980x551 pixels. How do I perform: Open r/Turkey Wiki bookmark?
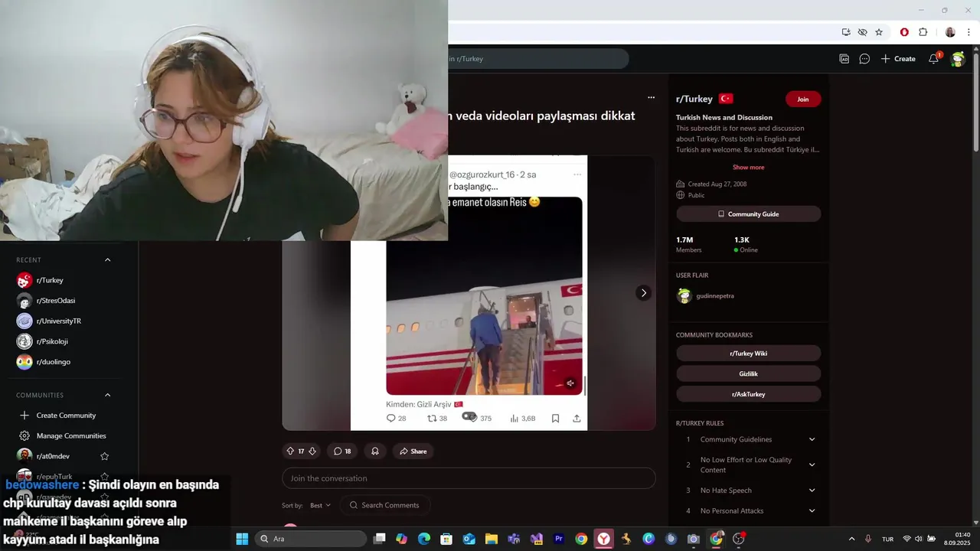pos(748,354)
